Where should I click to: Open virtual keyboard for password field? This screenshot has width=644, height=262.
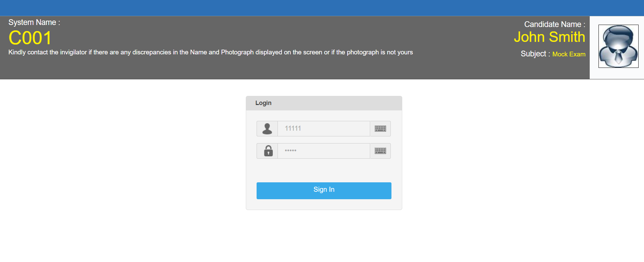click(380, 151)
